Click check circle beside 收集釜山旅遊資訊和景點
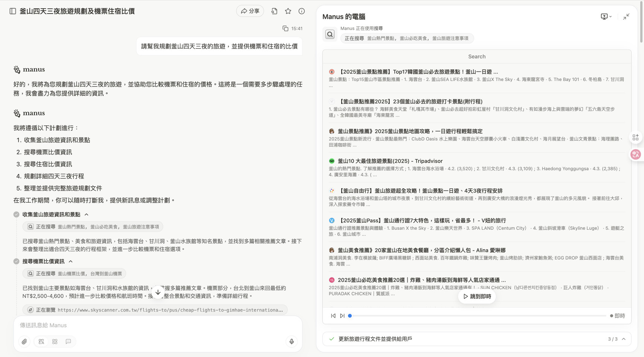 16,215
